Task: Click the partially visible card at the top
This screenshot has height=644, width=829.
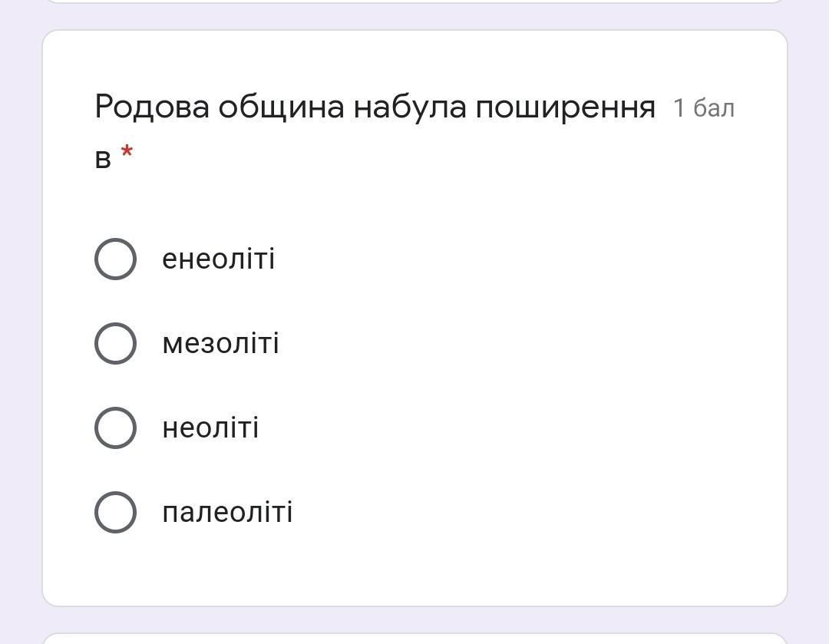Action: point(414,1)
